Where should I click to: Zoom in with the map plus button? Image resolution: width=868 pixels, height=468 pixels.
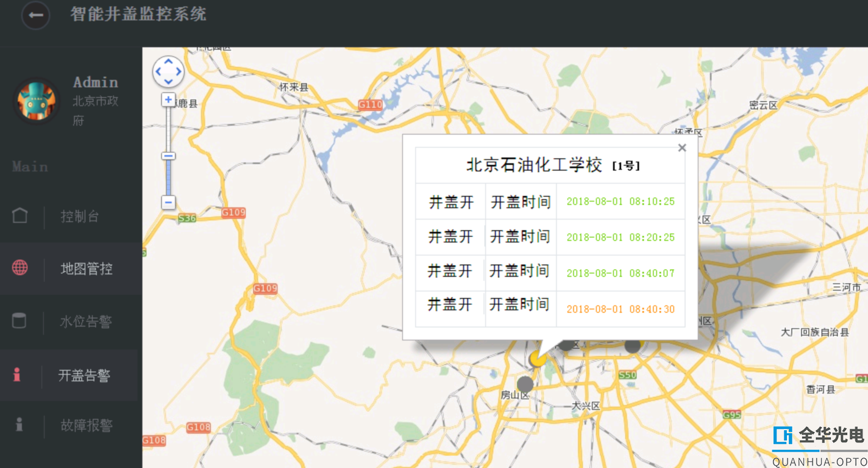(169, 100)
